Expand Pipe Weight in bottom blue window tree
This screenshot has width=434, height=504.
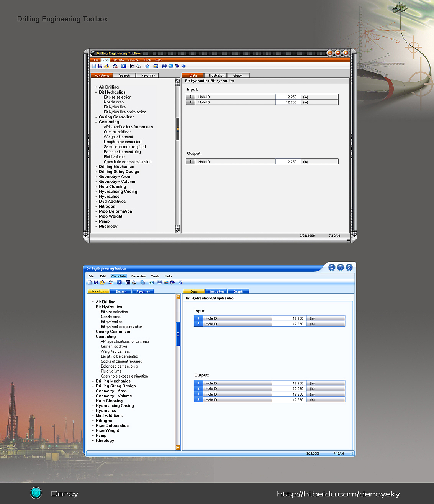pyautogui.click(x=93, y=431)
